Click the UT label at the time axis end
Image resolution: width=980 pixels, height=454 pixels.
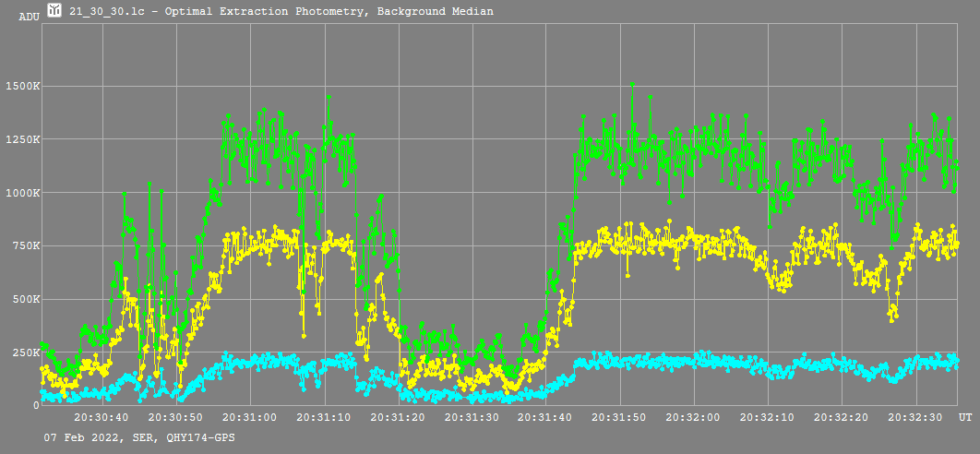[x=965, y=418]
